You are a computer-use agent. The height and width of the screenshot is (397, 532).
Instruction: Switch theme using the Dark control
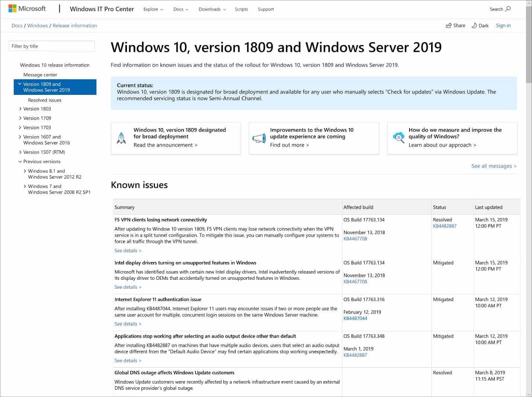(480, 25)
